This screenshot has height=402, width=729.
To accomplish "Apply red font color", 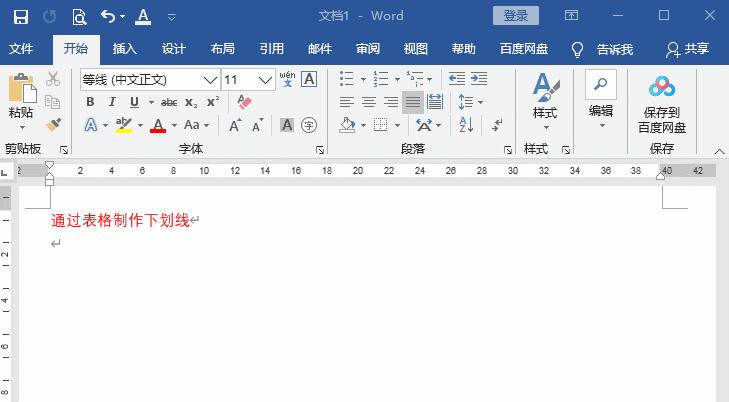I will (x=158, y=125).
